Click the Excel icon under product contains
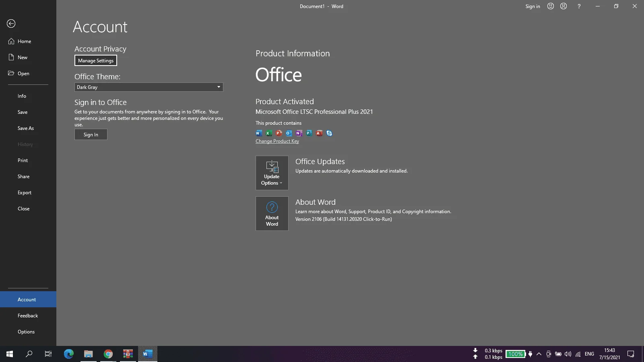Viewport: 644px width, 362px height. point(269,133)
